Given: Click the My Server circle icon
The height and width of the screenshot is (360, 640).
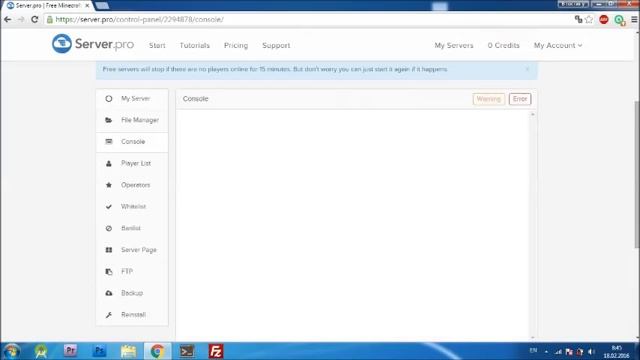Looking at the screenshot, I should [x=109, y=98].
